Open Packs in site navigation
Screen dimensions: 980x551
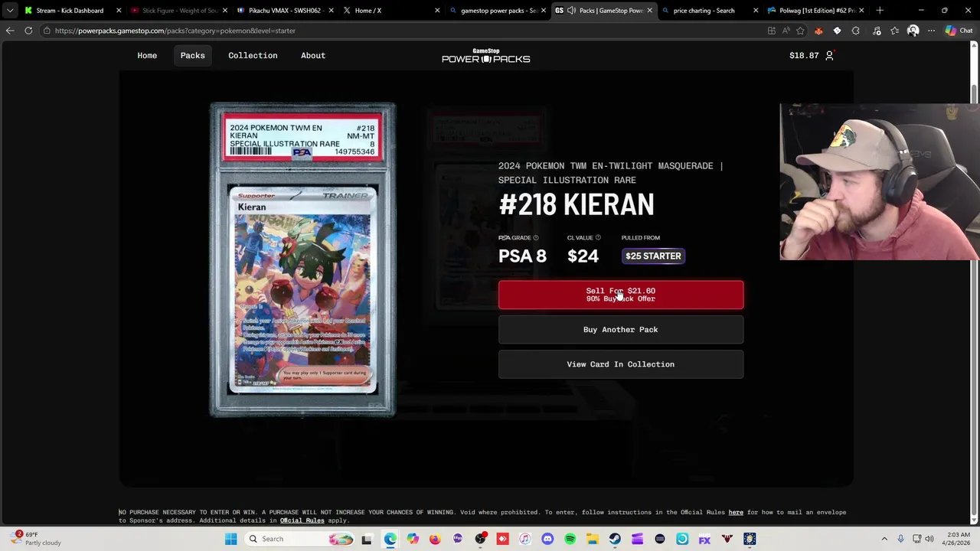click(x=192, y=55)
